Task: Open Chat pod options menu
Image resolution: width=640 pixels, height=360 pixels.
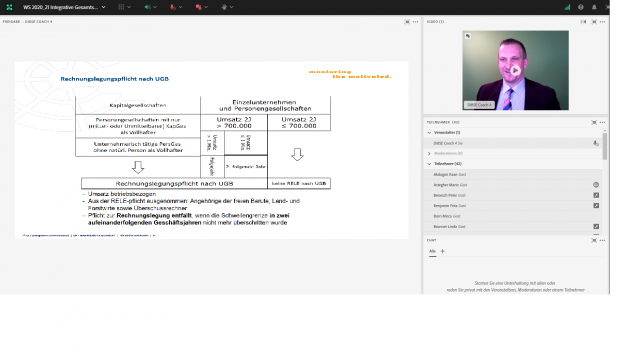Action: coord(602,240)
